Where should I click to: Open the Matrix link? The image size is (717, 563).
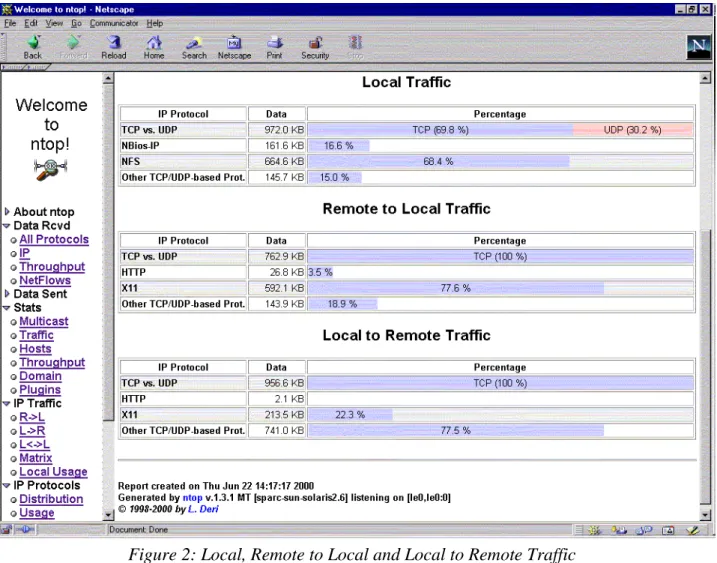(x=36, y=458)
